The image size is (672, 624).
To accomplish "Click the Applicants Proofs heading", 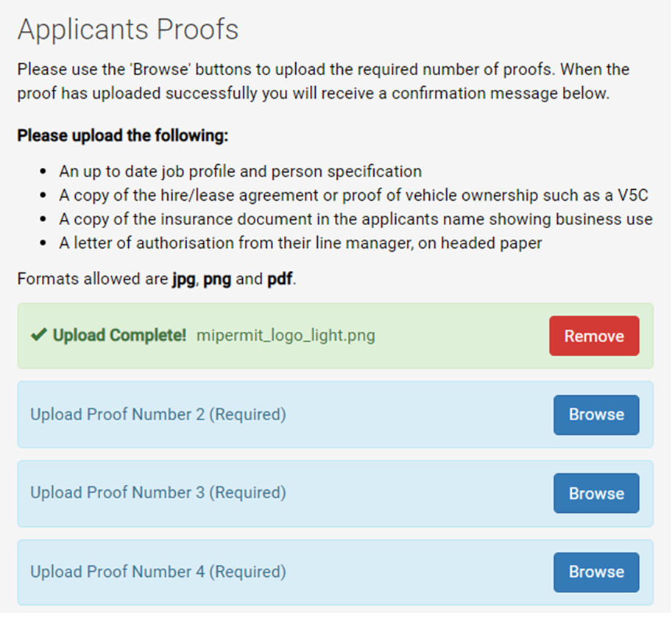I will tap(128, 29).
